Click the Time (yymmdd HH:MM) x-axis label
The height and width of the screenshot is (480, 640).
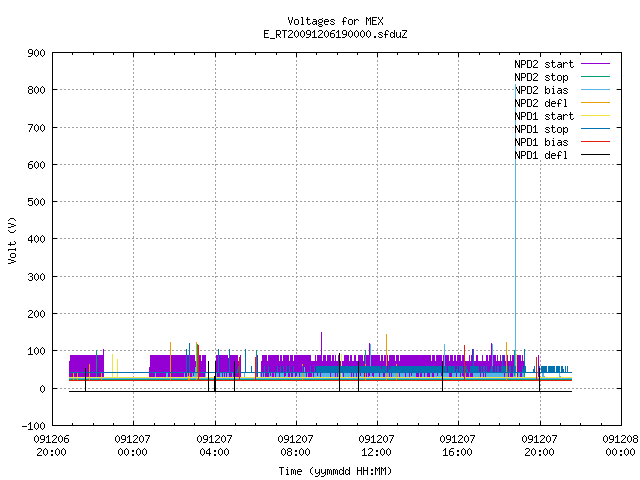(x=335, y=471)
